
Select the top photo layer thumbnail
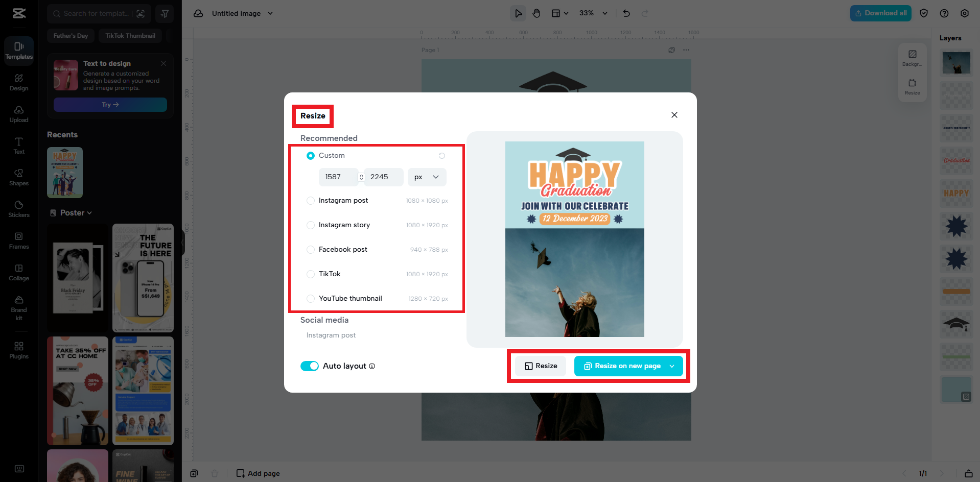coord(956,63)
